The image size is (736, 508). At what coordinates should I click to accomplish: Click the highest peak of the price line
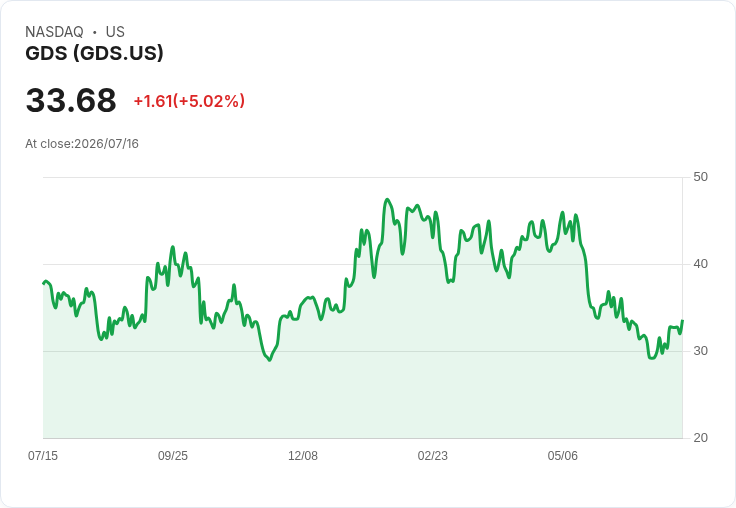tap(387, 200)
